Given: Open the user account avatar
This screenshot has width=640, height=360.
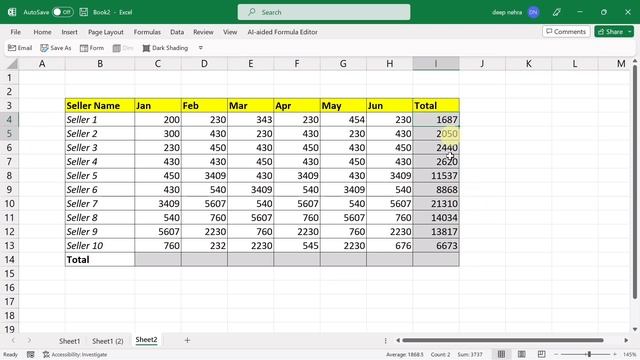Looking at the screenshot, I should pyautogui.click(x=533, y=12).
